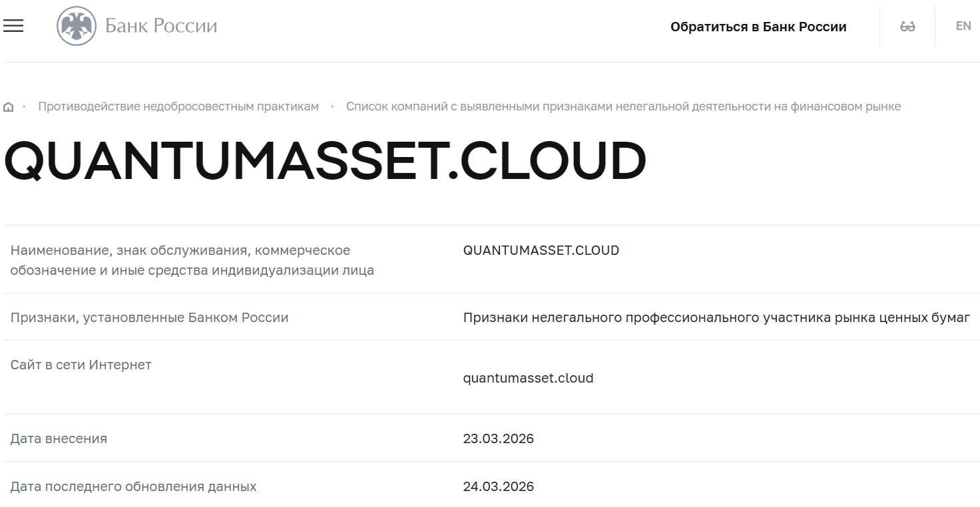Open the hamburger navigation menu
Image resolution: width=980 pixels, height=507 pixels.
(x=13, y=25)
